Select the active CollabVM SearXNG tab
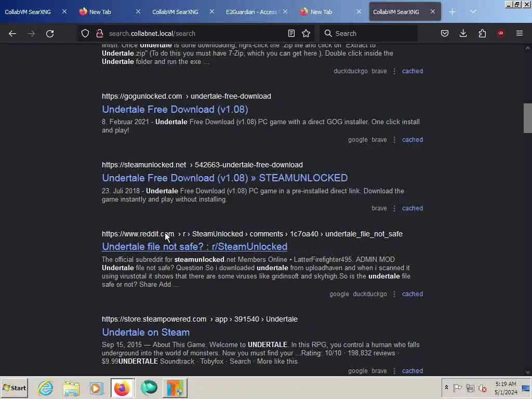The height and width of the screenshot is (399, 532). click(x=396, y=12)
